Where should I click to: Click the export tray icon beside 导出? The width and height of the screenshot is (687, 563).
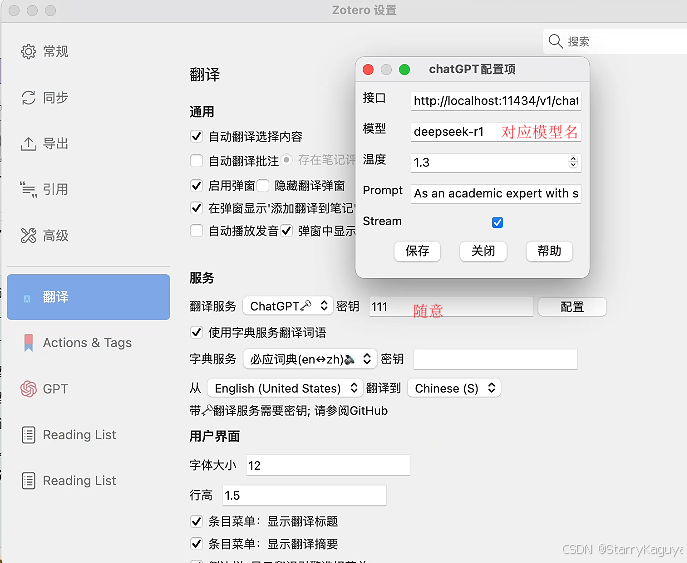click(x=28, y=144)
